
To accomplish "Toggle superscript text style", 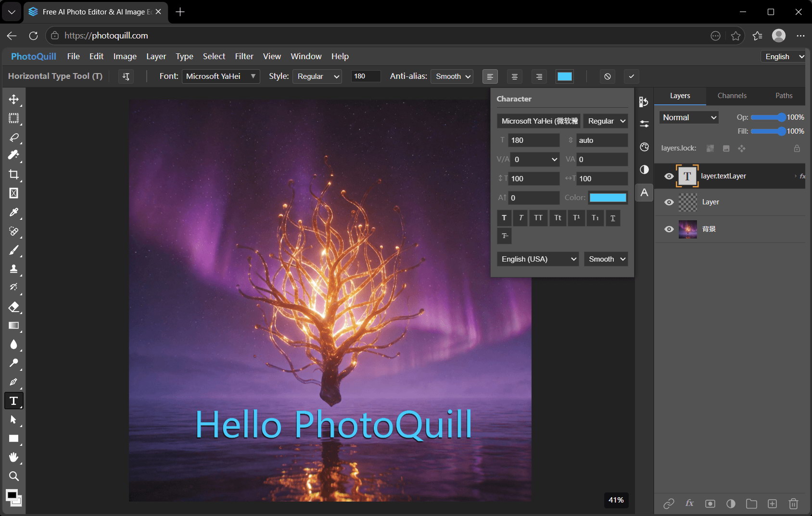I will pyautogui.click(x=576, y=218).
